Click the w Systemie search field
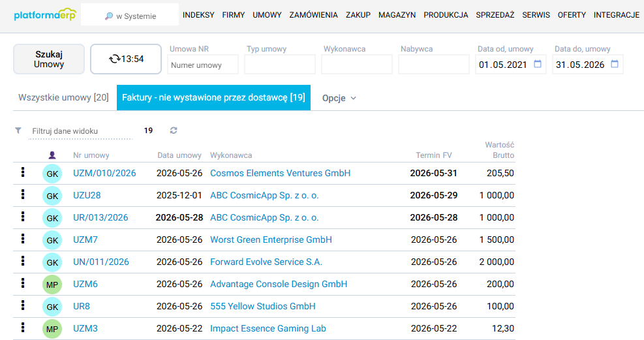644x340 pixels. click(x=130, y=15)
